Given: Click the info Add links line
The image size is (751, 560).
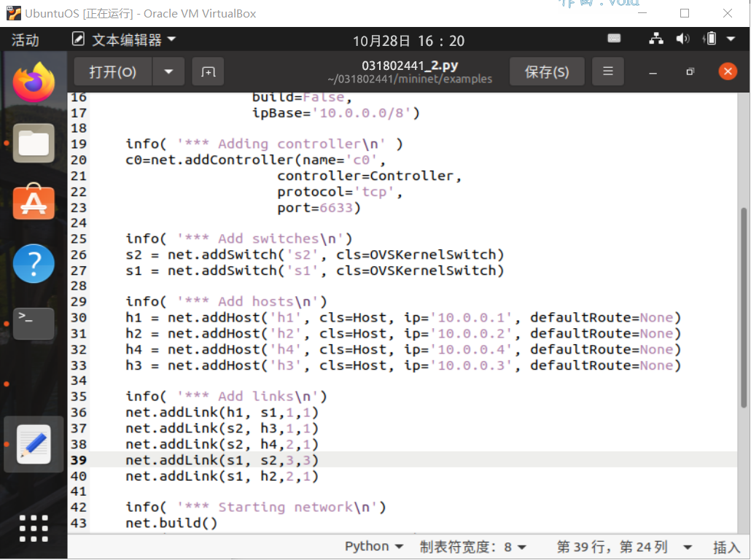Looking at the screenshot, I should (x=226, y=396).
